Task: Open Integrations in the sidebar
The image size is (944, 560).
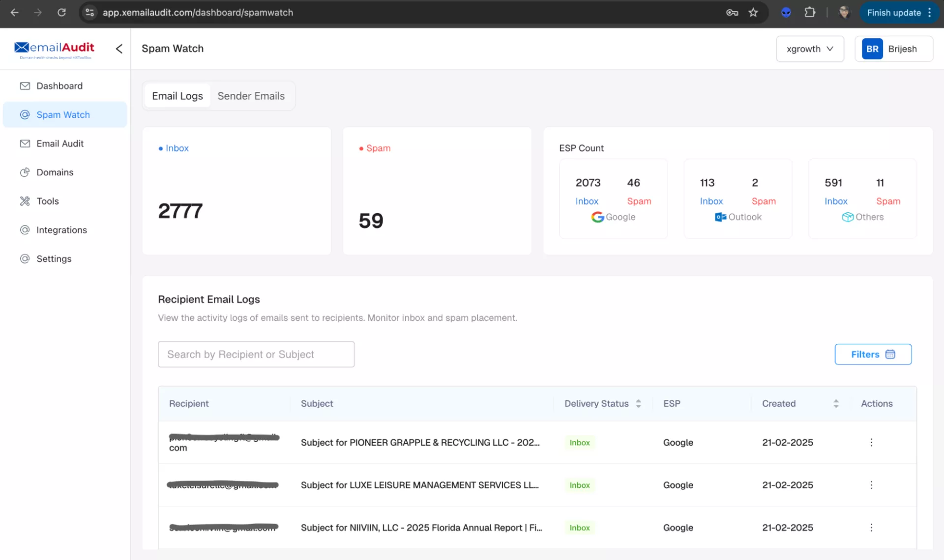Action: (x=61, y=230)
